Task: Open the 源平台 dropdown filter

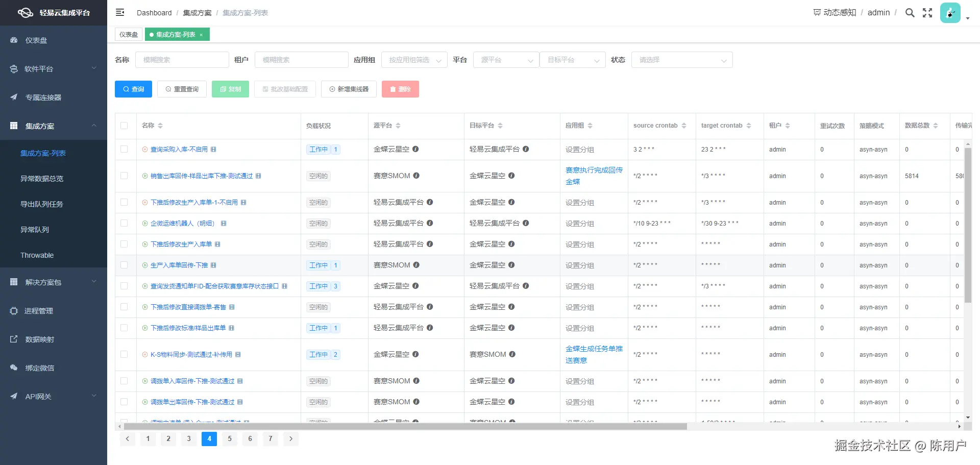Action: point(505,60)
